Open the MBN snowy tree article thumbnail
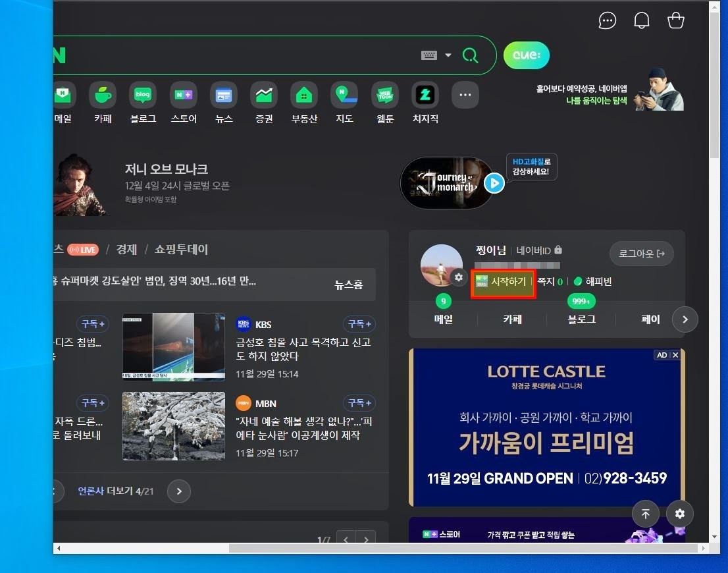Viewport: 728px width, 573px height. (174, 426)
